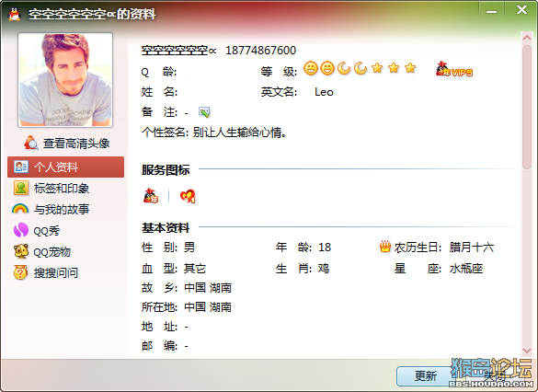Viewport: 538px width, 392px height.
Task: Click the English name Leo
Action: coord(324,92)
